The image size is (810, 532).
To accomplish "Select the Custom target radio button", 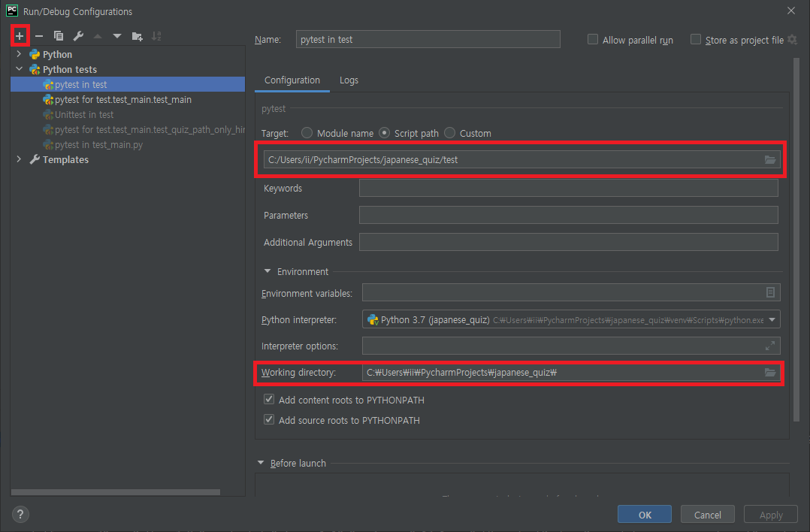I will click(x=450, y=133).
